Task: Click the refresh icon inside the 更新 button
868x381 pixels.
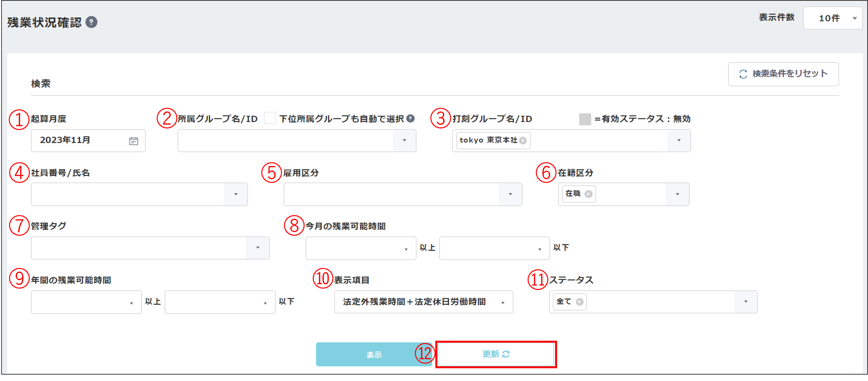Action: click(507, 354)
